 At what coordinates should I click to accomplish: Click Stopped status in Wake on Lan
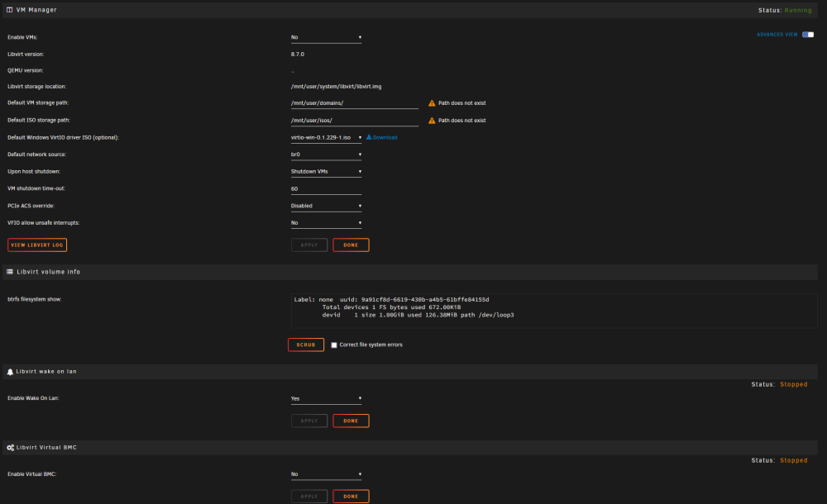pyautogui.click(x=794, y=384)
